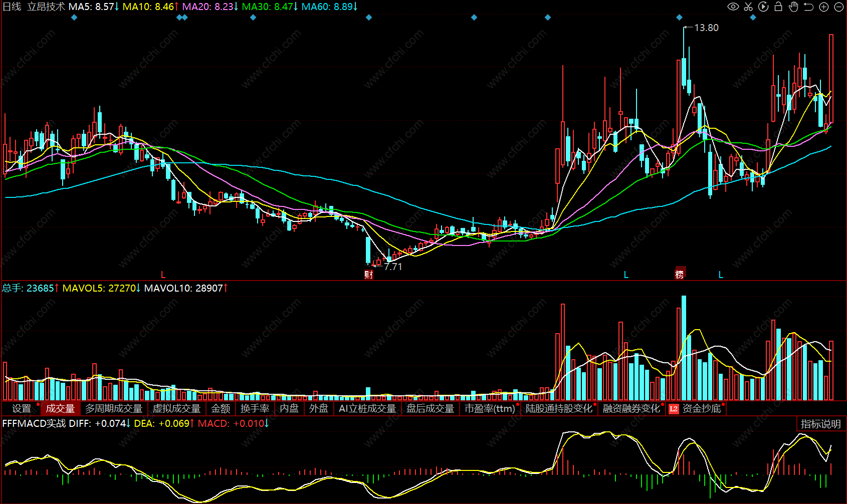Screen dimensions: 847x504
Task: Select the 金额 tab
Action: point(221,409)
